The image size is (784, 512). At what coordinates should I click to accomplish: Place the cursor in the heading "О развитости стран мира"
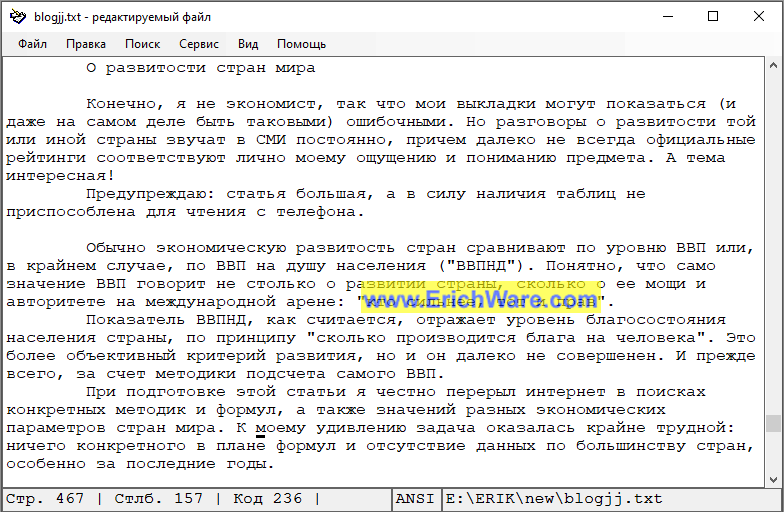click(x=200, y=68)
